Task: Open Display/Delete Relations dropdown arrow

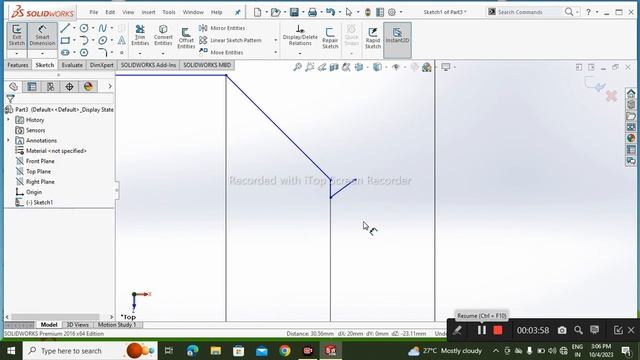Action: click(x=300, y=53)
